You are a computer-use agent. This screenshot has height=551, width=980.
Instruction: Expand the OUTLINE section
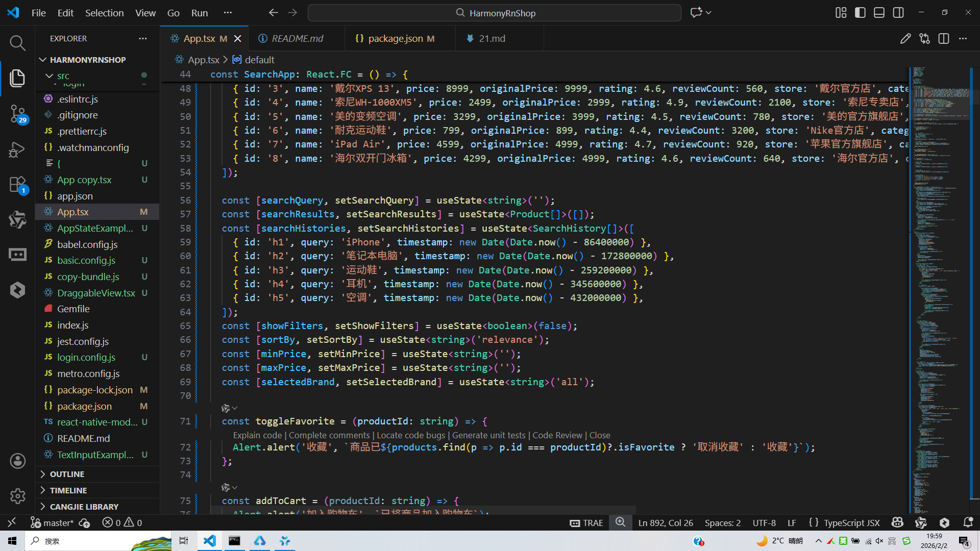[67, 474]
